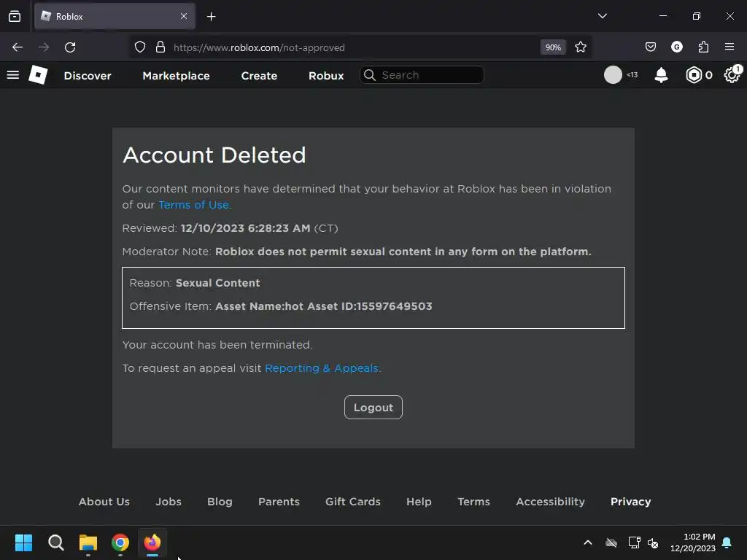
Task: Open Roblox notifications bell
Action: [x=661, y=75]
